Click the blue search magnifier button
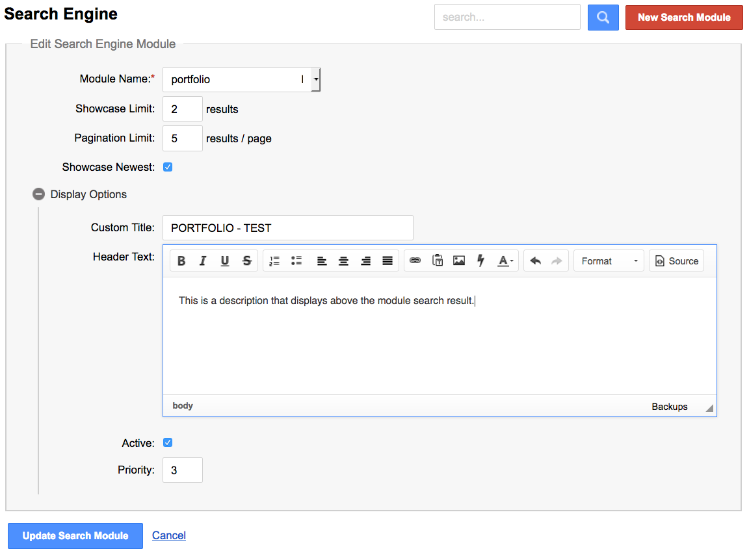This screenshot has width=749, height=560. [603, 18]
